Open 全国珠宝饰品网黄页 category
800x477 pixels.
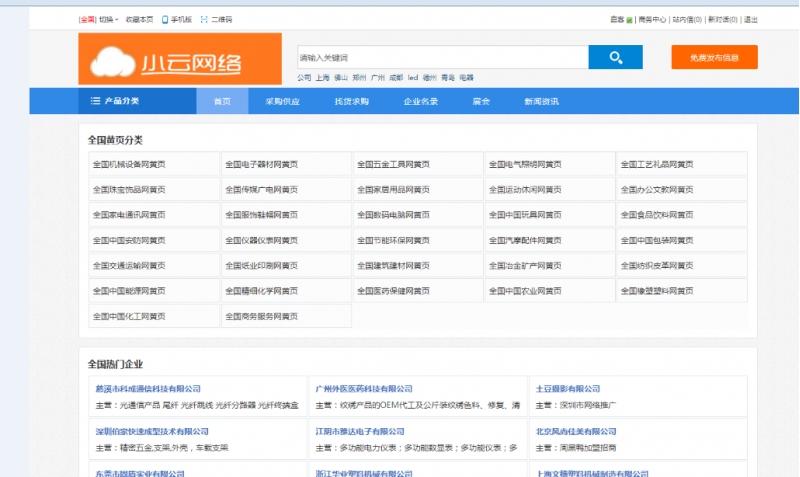(129, 189)
